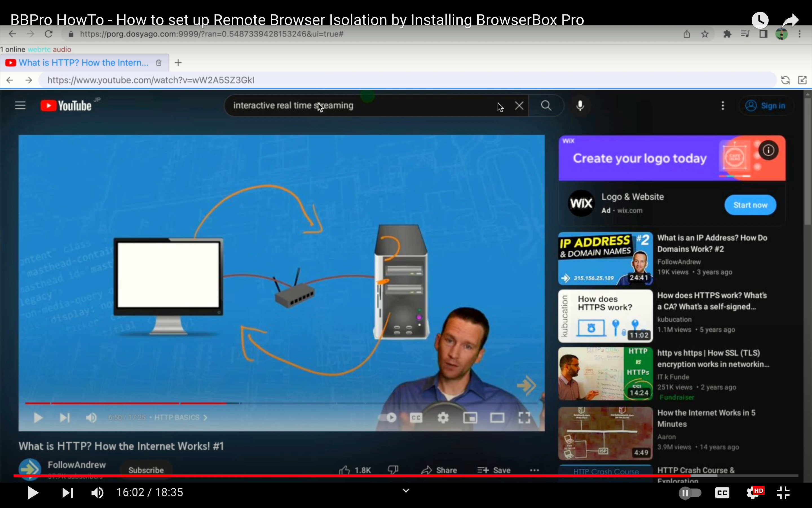Like the video showing 1.8K

point(355,470)
